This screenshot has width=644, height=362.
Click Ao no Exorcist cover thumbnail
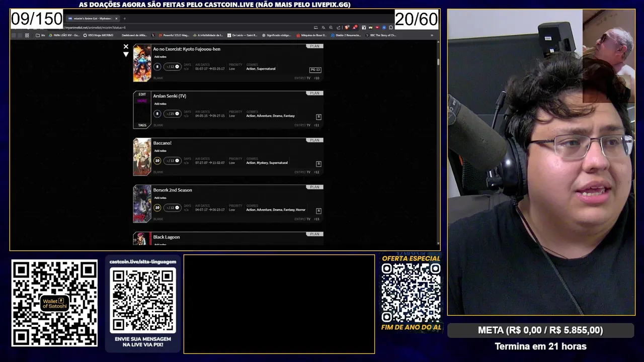142,63
